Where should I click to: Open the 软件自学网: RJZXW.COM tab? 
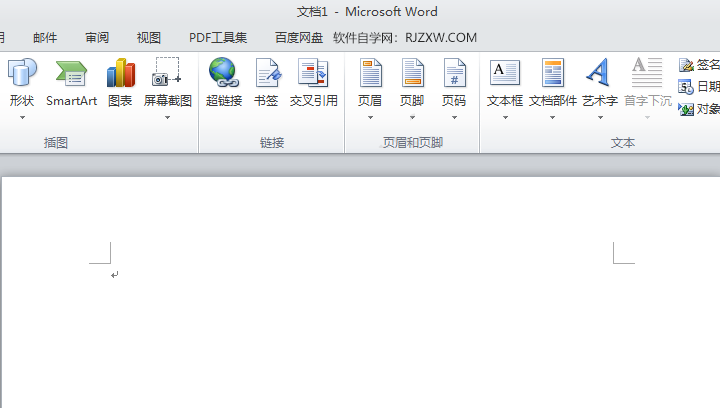point(405,38)
